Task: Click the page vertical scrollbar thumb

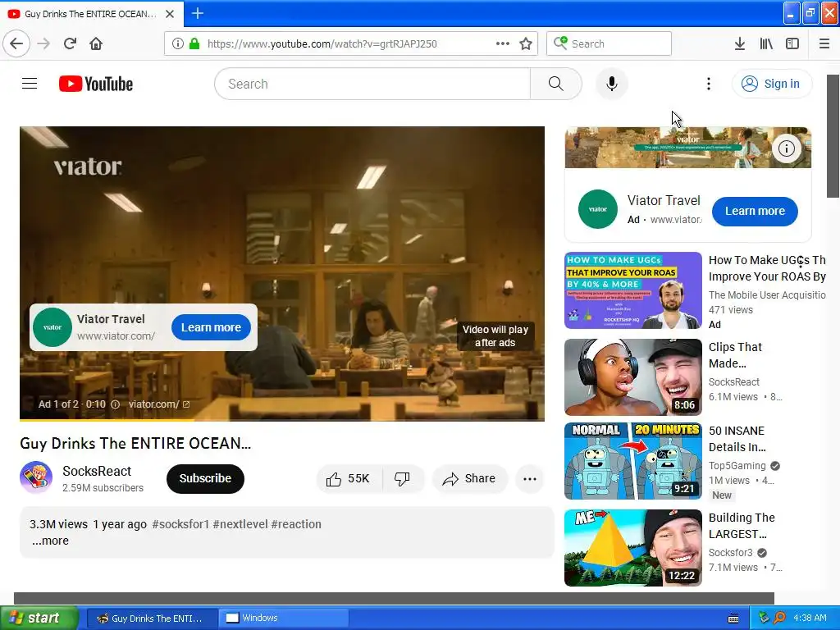Action: click(x=833, y=136)
